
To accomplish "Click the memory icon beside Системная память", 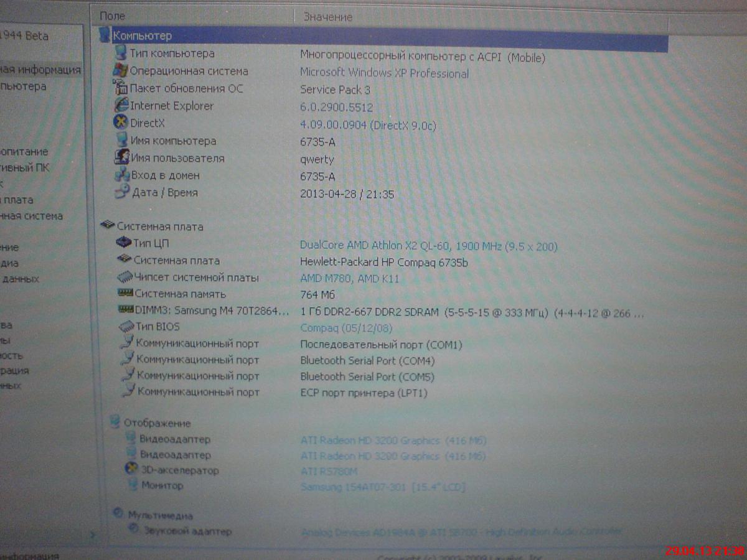I will (x=125, y=294).
